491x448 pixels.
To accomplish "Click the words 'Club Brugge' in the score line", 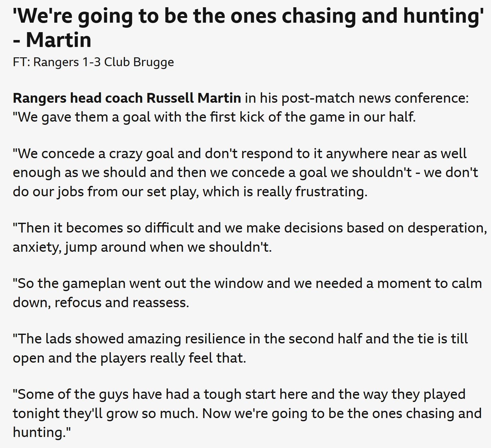I will 139,62.
